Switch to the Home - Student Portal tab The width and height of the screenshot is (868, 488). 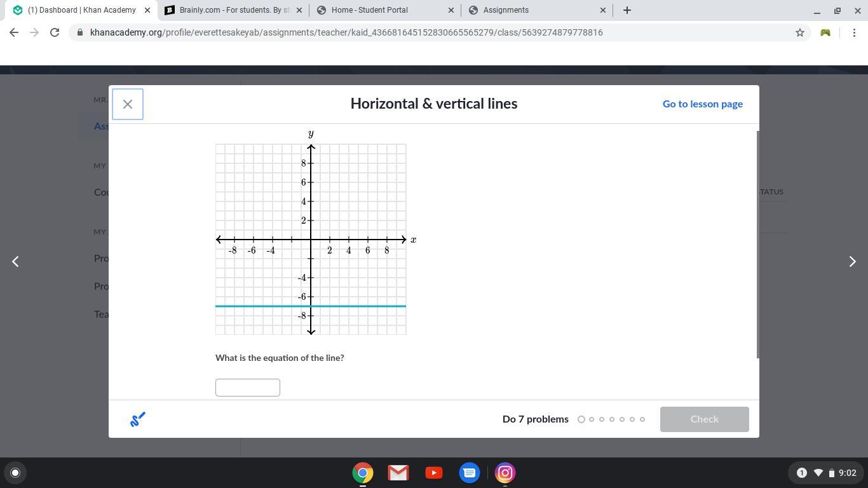click(385, 10)
